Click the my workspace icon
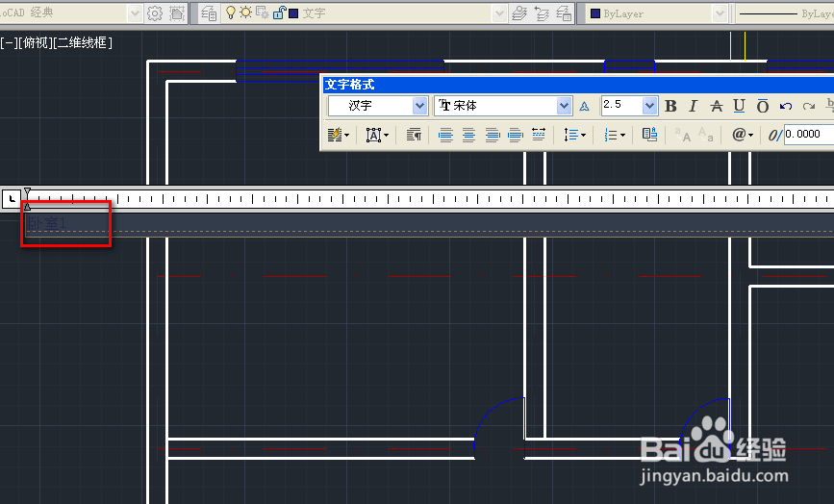This screenshot has width=834, height=504. click(x=177, y=13)
